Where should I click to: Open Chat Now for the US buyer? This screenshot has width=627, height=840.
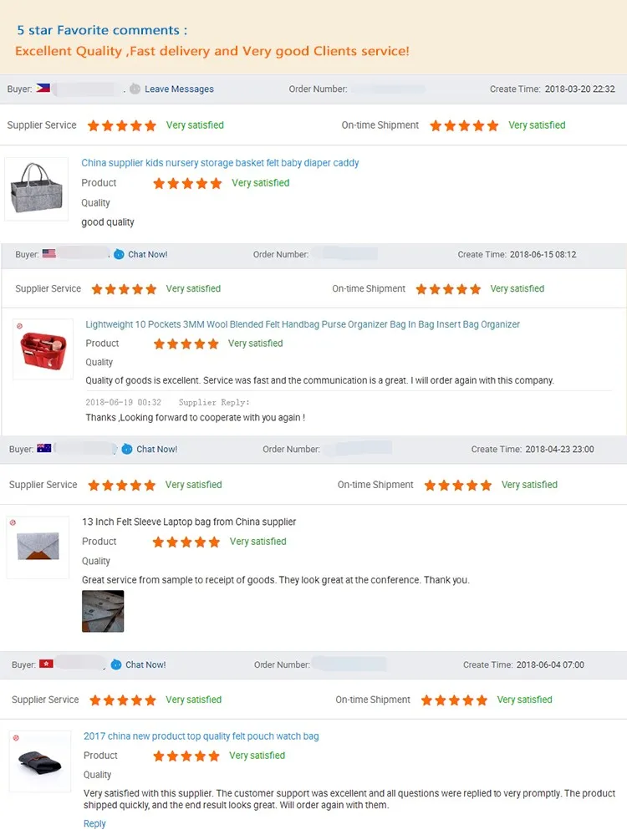147,254
